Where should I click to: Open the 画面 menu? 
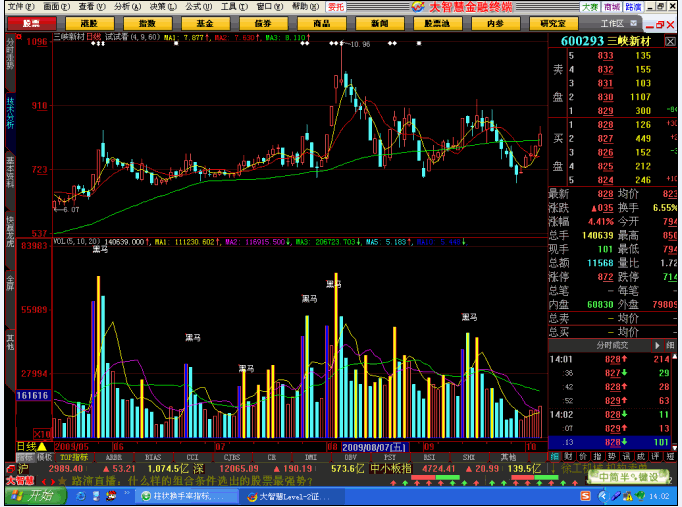click(56, 7)
